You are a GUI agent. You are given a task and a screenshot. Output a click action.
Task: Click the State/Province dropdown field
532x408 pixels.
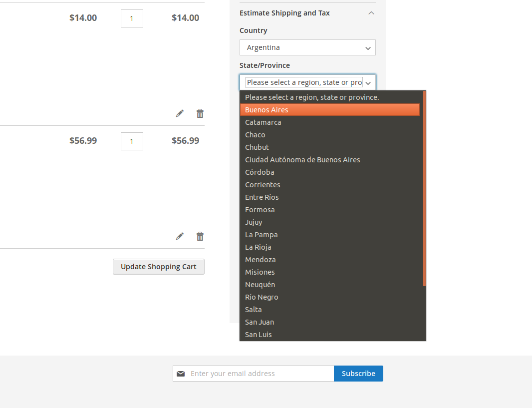(x=307, y=82)
